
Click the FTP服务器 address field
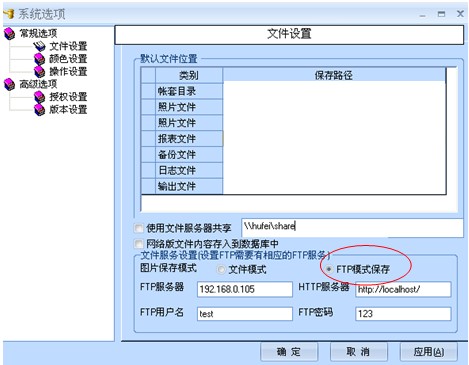coord(245,289)
